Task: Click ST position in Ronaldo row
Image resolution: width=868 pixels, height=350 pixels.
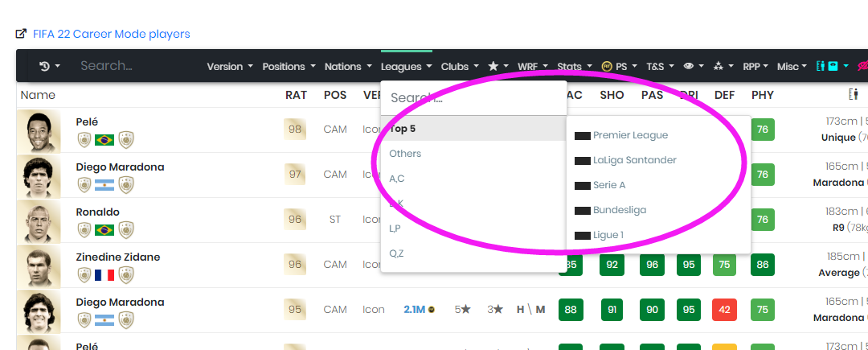Action: point(334,220)
